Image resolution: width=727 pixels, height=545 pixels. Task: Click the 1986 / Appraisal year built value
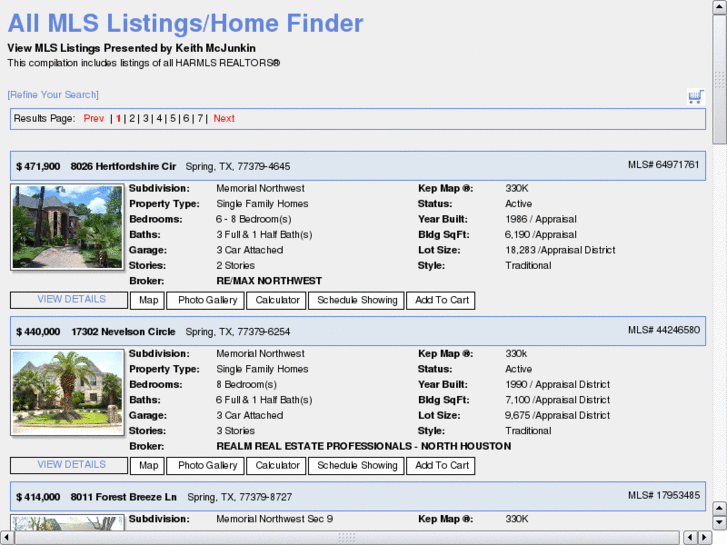coord(541,219)
